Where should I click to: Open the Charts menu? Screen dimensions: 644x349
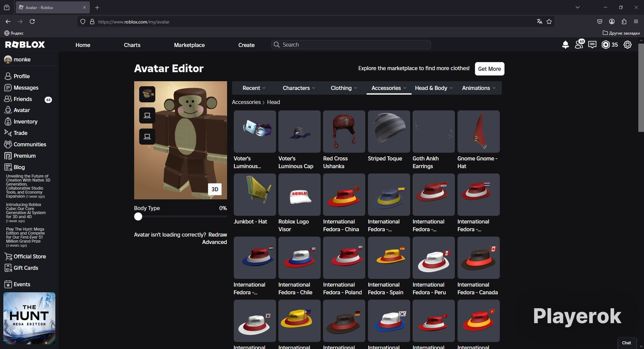(x=132, y=45)
